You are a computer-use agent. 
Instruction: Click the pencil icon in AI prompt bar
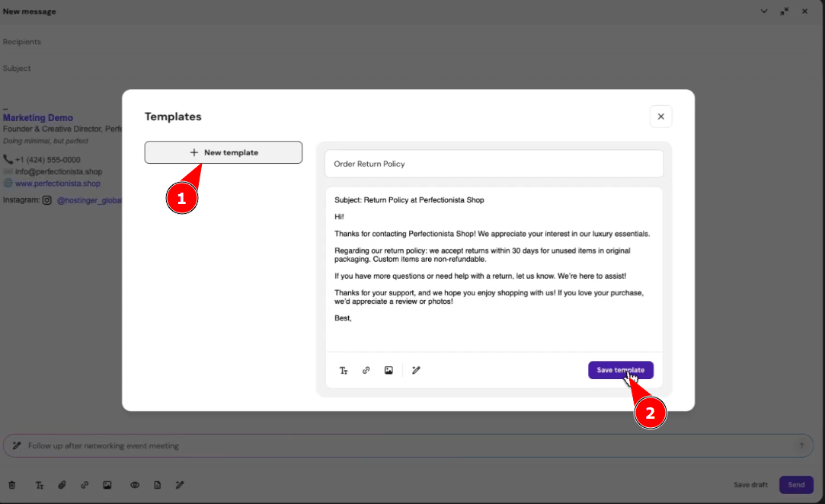tap(17, 445)
